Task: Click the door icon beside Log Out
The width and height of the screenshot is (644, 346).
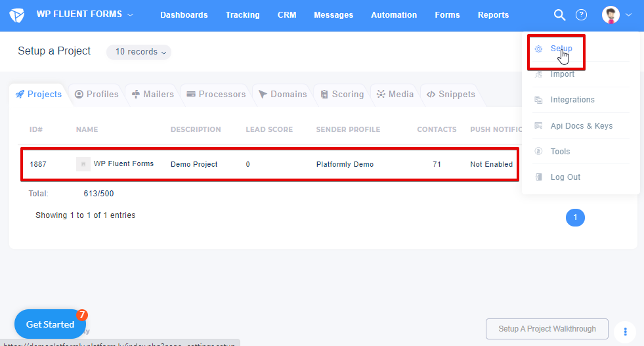Action: [538, 177]
